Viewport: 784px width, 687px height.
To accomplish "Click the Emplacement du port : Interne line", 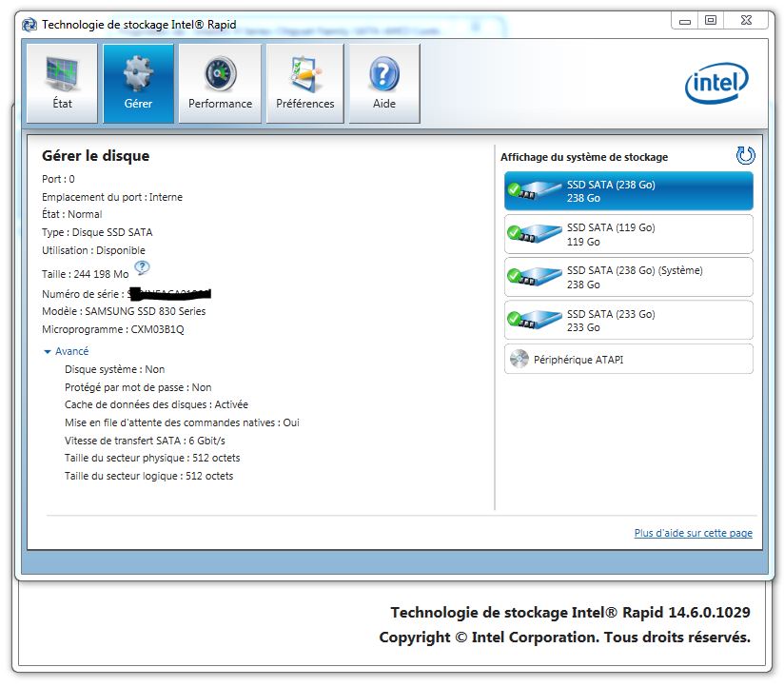I will click(112, 197).
